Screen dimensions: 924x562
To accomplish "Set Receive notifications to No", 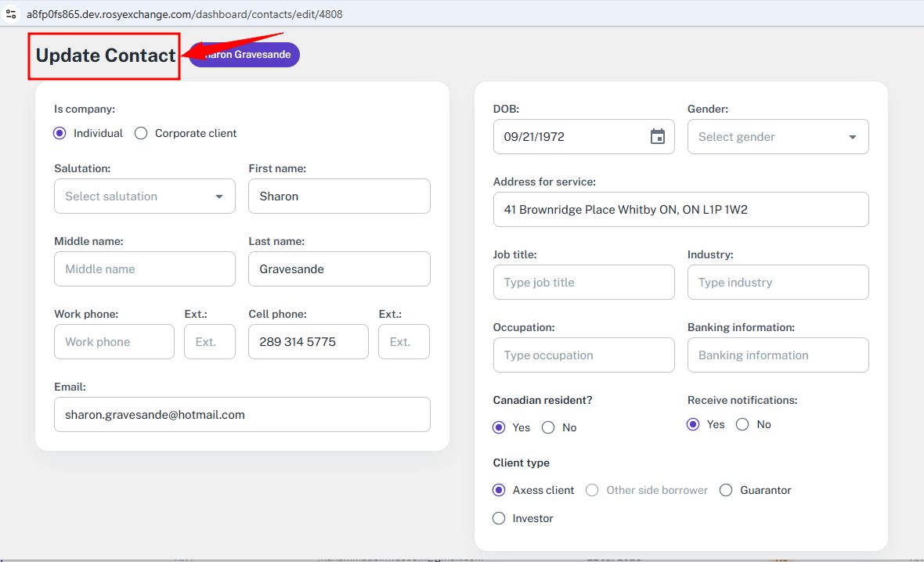I will click(x=742, y=424).
